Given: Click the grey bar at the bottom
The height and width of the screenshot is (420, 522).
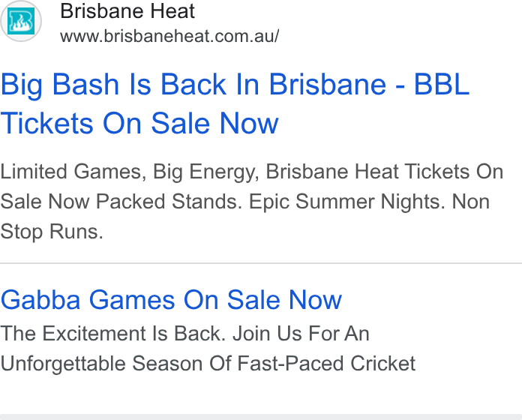Looking at the screenshot, I should click(x=261, y=417).
